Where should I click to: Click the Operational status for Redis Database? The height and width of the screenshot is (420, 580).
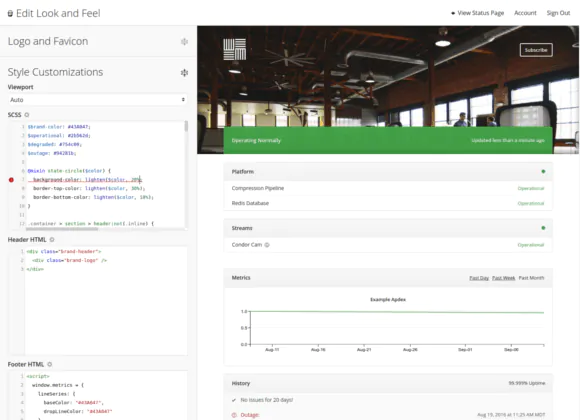pos(531,204)
